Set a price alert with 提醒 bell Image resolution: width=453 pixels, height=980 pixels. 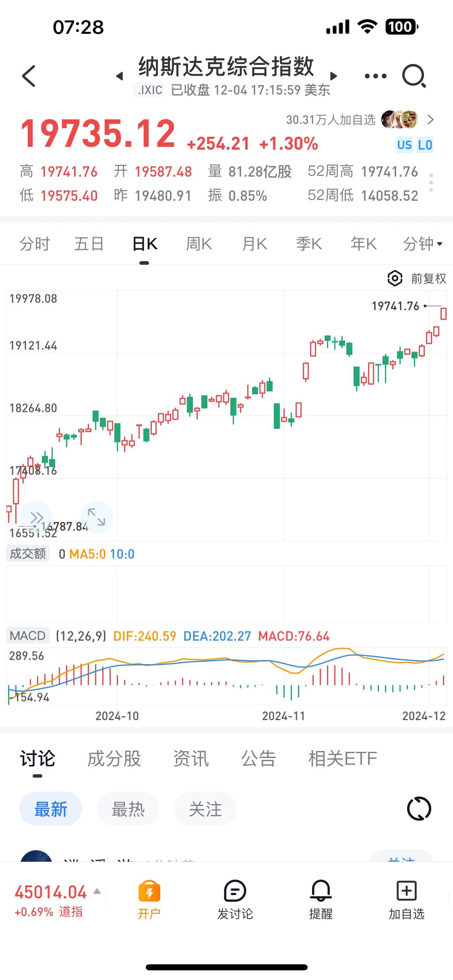tap(321, 900)
